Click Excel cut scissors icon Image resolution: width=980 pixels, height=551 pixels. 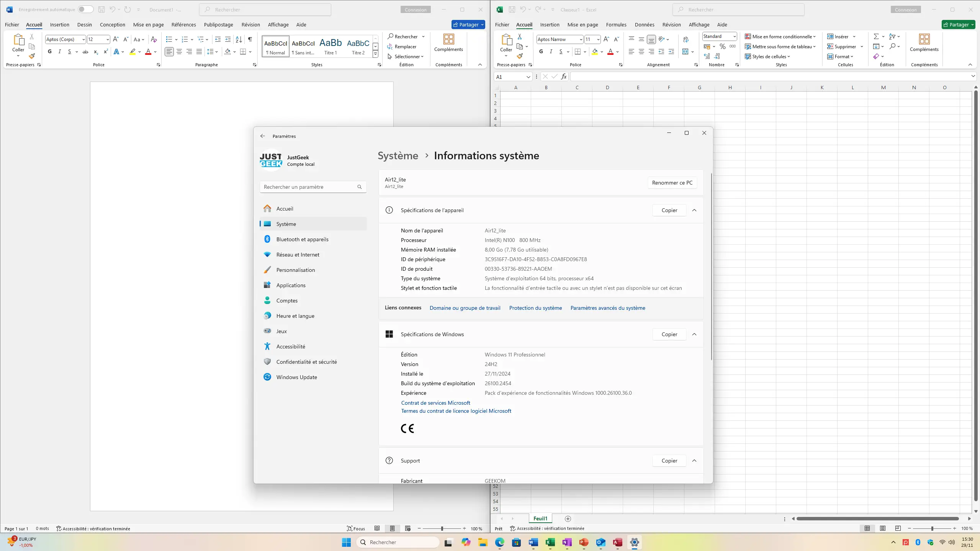[520, 37]
